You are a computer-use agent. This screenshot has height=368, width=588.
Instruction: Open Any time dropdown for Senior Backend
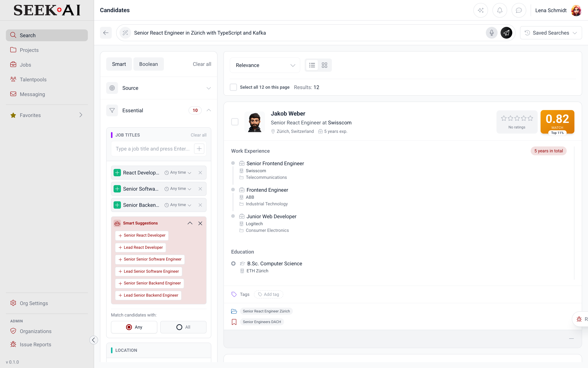178,205
